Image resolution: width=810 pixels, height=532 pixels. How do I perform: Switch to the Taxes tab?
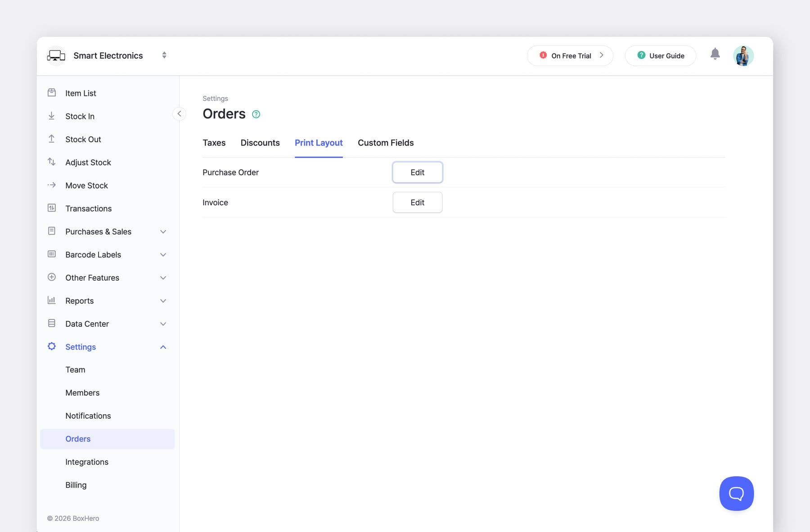click(x=214, y=143)
